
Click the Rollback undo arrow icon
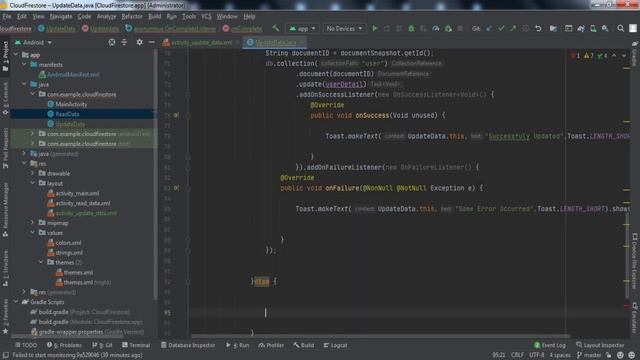click(538, 29)
